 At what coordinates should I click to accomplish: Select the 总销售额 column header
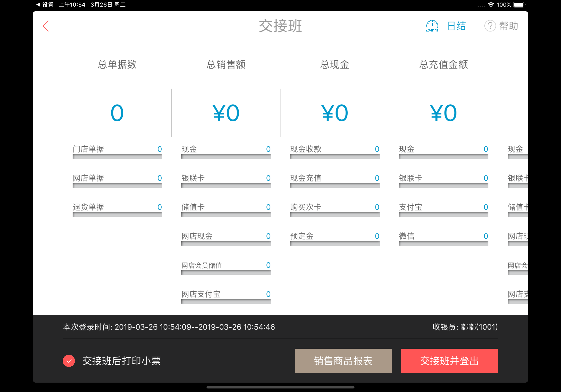(x=226, y=65)
